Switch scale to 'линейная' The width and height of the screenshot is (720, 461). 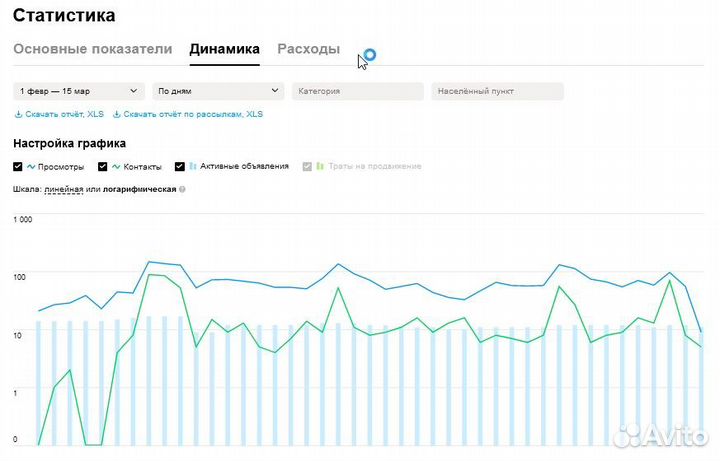point(64,189)
